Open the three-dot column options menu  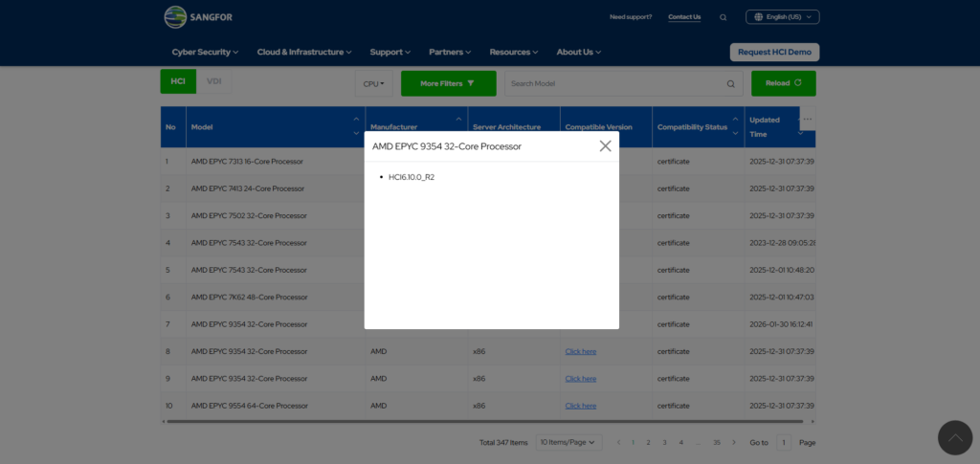[x=808, y=119]
